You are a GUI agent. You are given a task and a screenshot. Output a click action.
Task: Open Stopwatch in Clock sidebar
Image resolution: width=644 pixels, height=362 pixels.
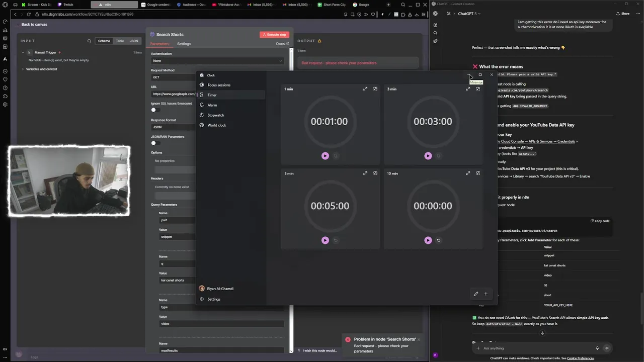(x=231, y=115)
